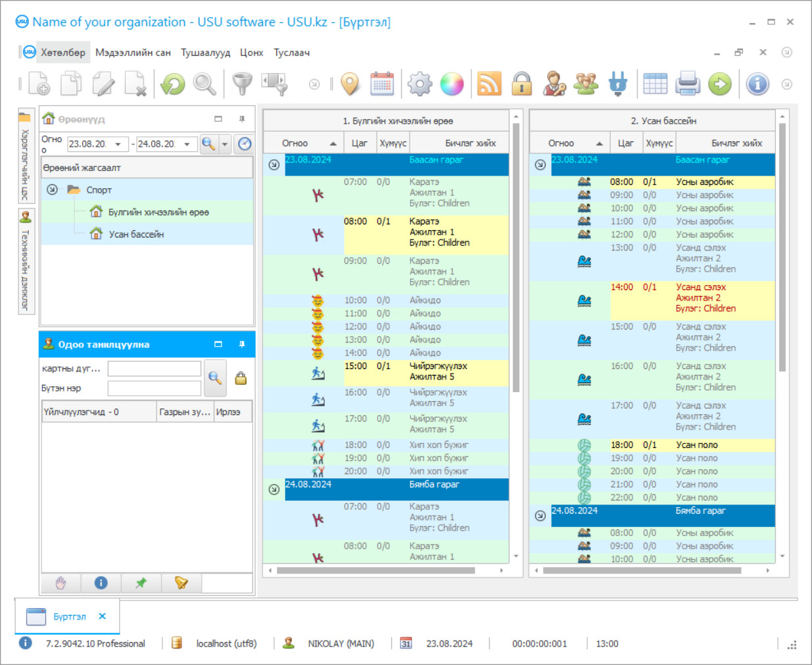Click the copy document toolbar icon
The image size is (812, 665).
coord(71,84)
